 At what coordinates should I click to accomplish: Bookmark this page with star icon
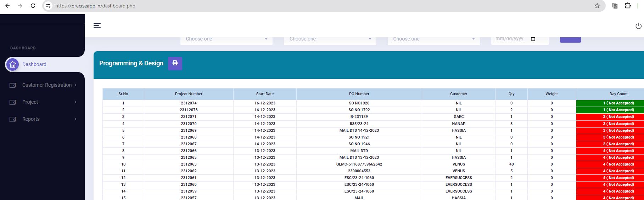(597, 6)
